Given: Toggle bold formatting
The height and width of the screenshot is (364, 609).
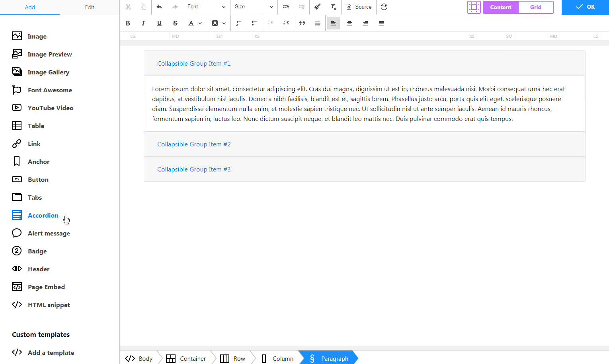Looking at the screenshot, I should (128, 23).
